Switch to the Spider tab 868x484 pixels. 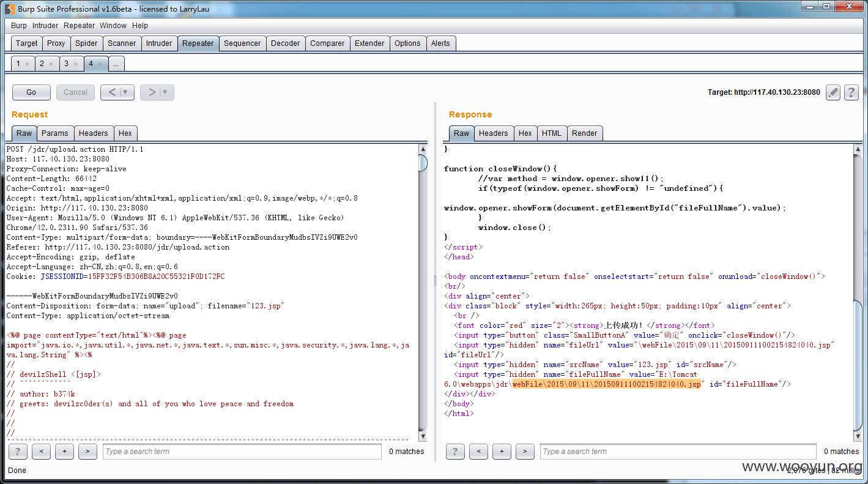[x=86, y=43]
